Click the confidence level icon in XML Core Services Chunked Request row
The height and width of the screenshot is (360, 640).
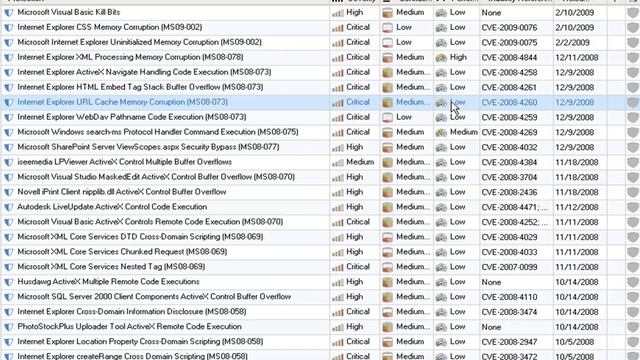(387, 252)
